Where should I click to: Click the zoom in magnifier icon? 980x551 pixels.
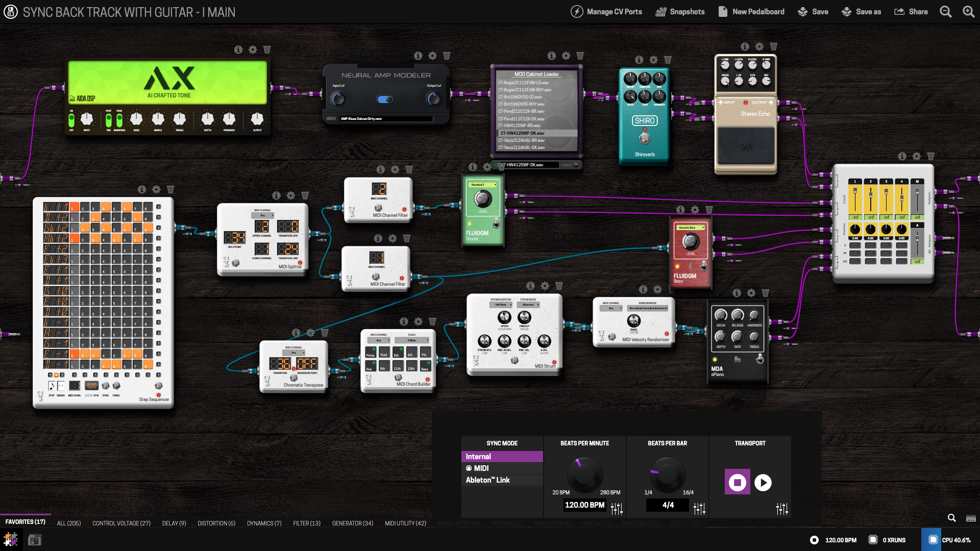click(968, 12)
